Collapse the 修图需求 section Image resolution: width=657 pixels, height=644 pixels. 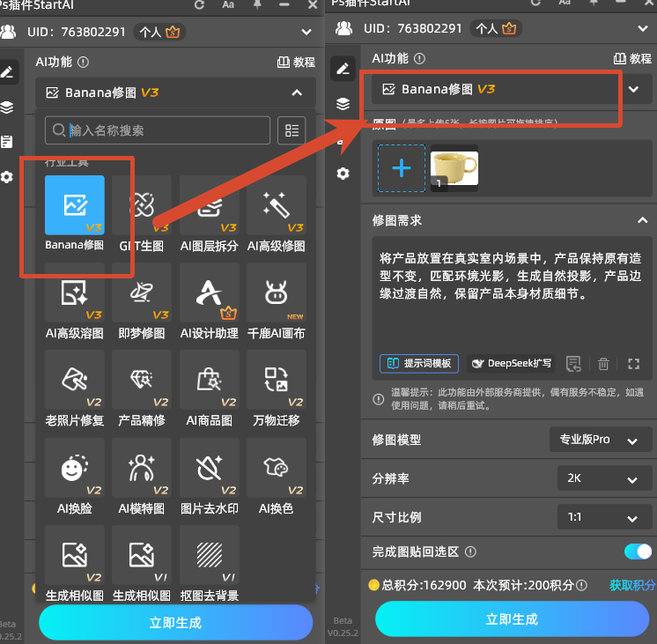click(642, 220)
